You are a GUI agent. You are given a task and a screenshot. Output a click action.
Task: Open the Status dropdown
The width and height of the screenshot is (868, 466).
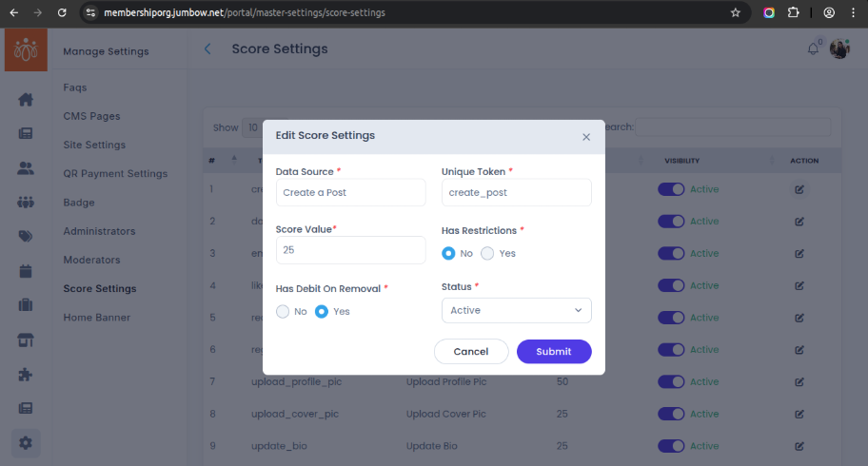click(x=516, y=311)
